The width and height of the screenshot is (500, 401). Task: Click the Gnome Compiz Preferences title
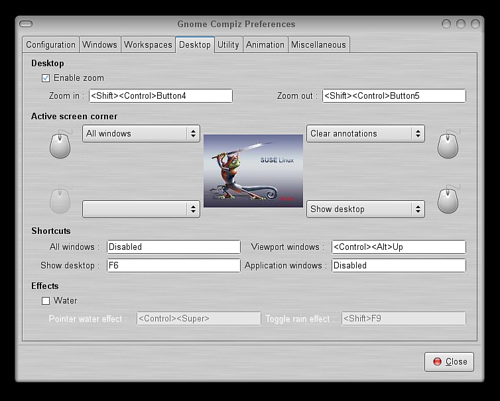click(x=236, y=24)
